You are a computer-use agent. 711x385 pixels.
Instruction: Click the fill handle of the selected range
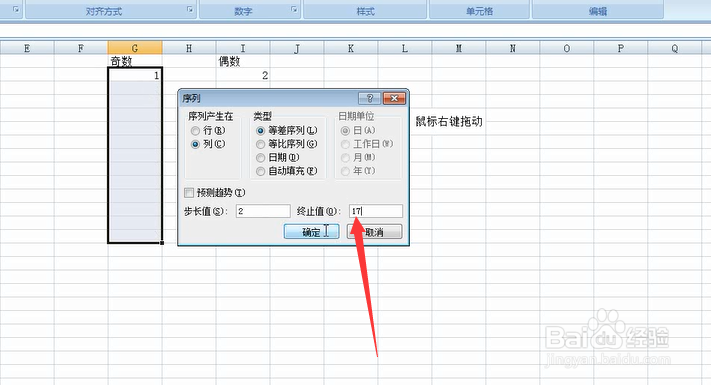click(162, 243)
